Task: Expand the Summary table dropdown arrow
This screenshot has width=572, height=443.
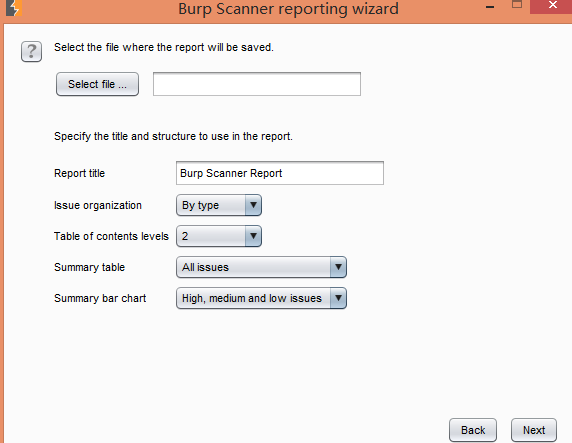Action: pos(338,267)
